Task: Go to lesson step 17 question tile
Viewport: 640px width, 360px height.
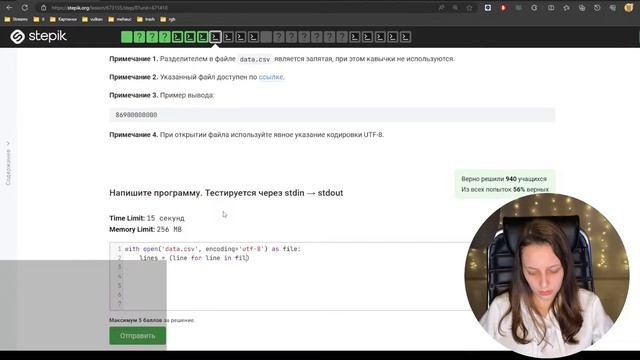Action: click(329, 37)
